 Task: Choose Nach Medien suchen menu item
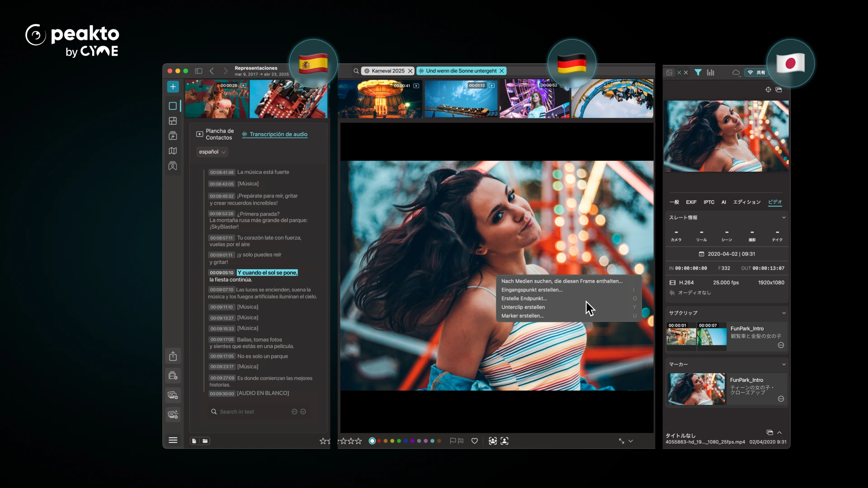pyautogui.click(x=562, y=281)
